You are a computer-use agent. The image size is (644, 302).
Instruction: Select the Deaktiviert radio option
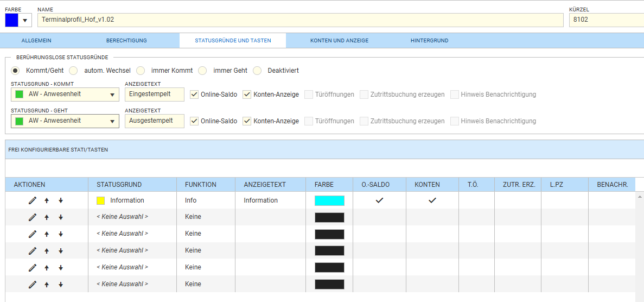(x=257, y=71)
